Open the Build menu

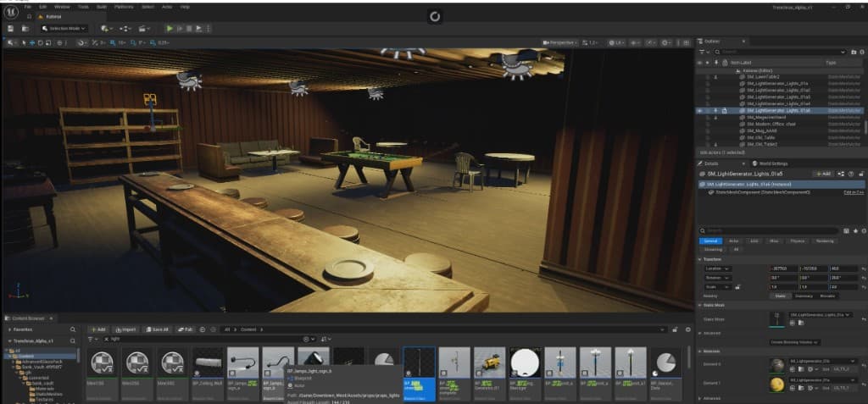tap(102, 7)
